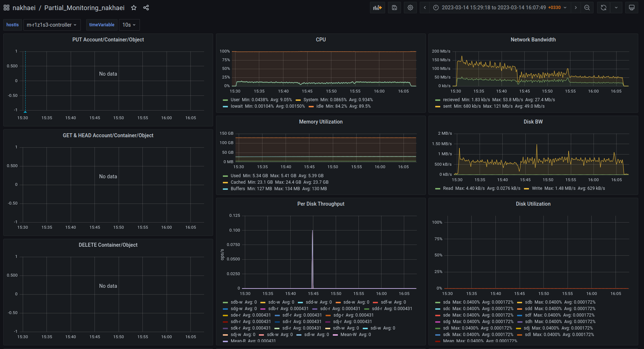The width and height of the screenshot is (644, 349).
Task: Save the dashboard with the disk icon
Action: pyautogui.click(x=394, y=8)
